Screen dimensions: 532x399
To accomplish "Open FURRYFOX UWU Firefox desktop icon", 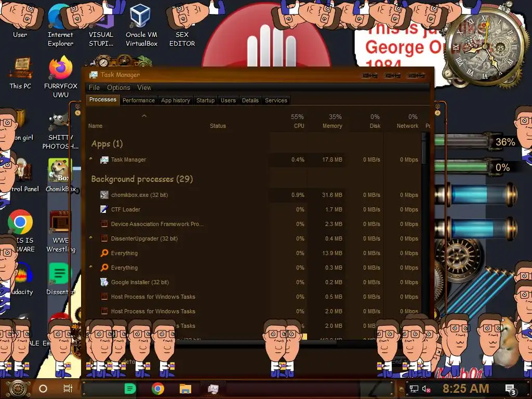I will 61,76.
